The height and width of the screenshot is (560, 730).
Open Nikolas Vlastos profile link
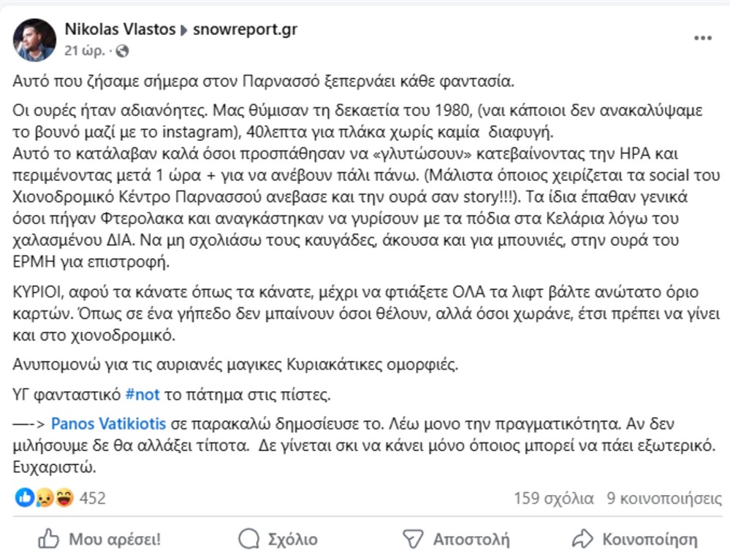(x=119, y=31)
